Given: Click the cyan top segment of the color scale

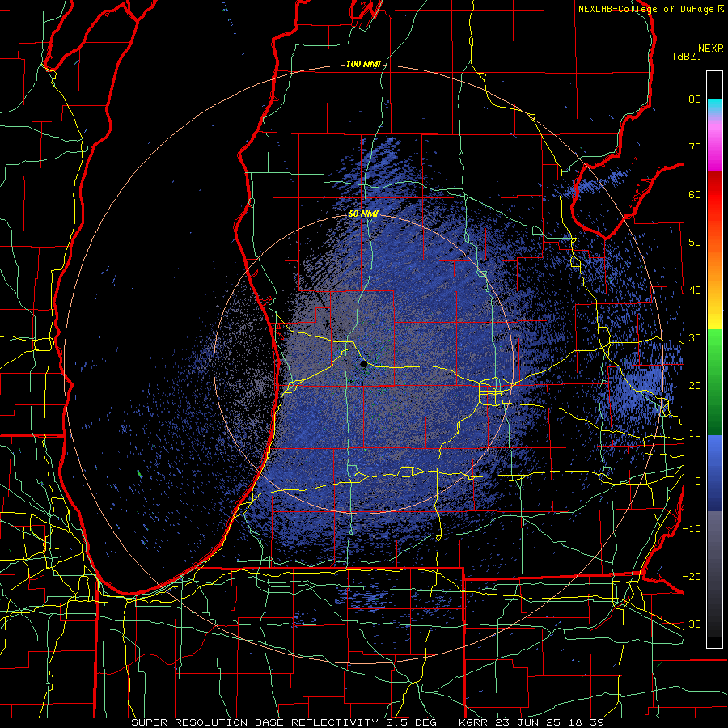Looking at the screenshot, I should click(714, 106).
